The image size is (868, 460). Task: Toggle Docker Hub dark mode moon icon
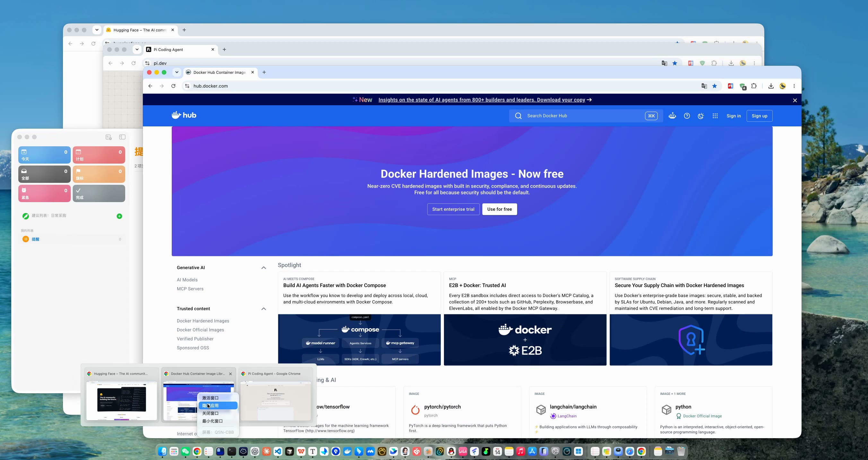click(701, 116)
